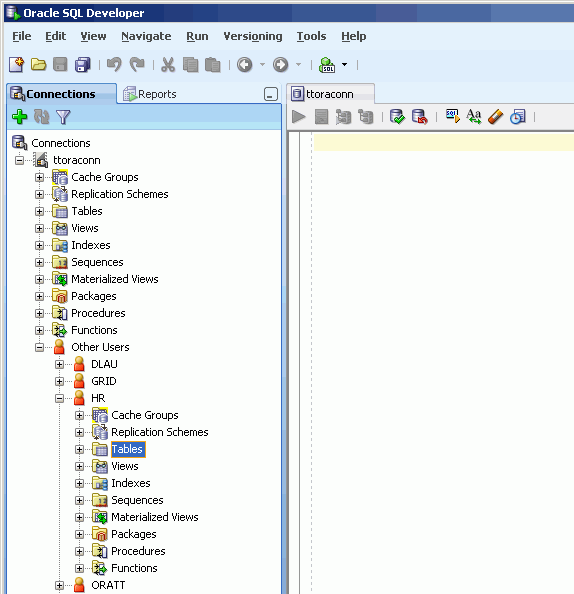Switch to the Reports tab
This screenshot has height=594, width=574.
(150, 94)
